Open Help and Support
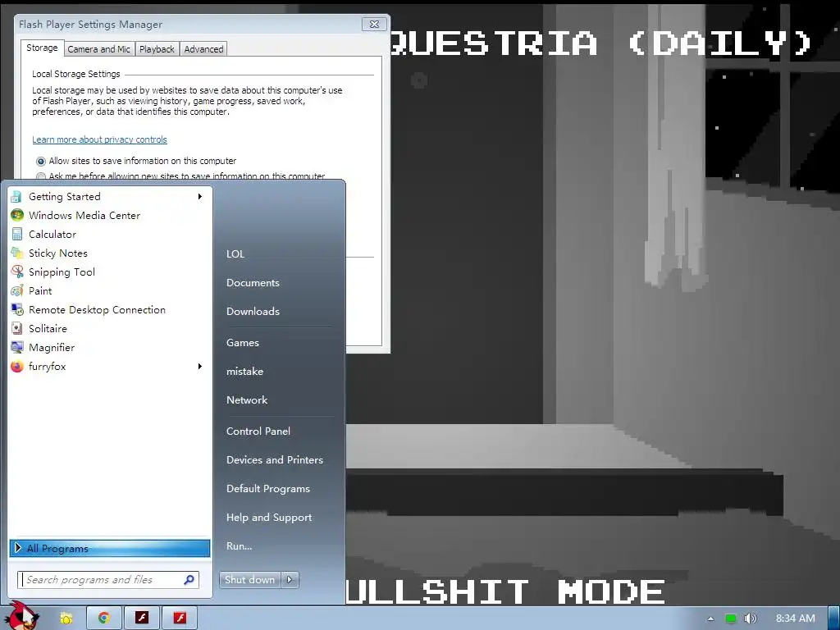The image size is (840, 630). point(269,518)
